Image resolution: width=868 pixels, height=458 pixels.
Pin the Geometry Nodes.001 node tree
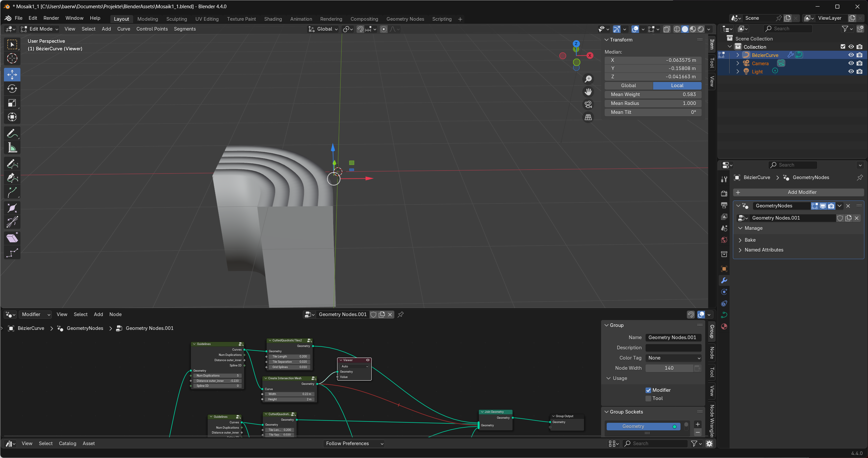click(x=401, y=314)
